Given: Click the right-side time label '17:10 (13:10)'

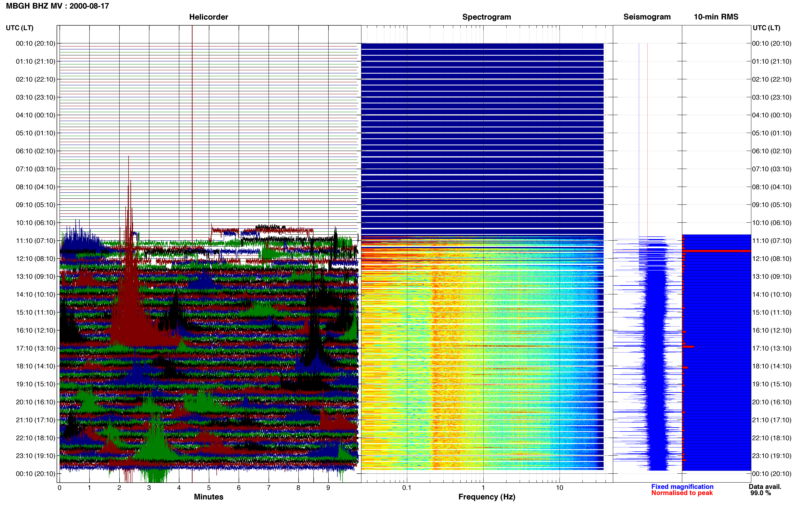Looking at the screenshot, I should coord(772,348).
